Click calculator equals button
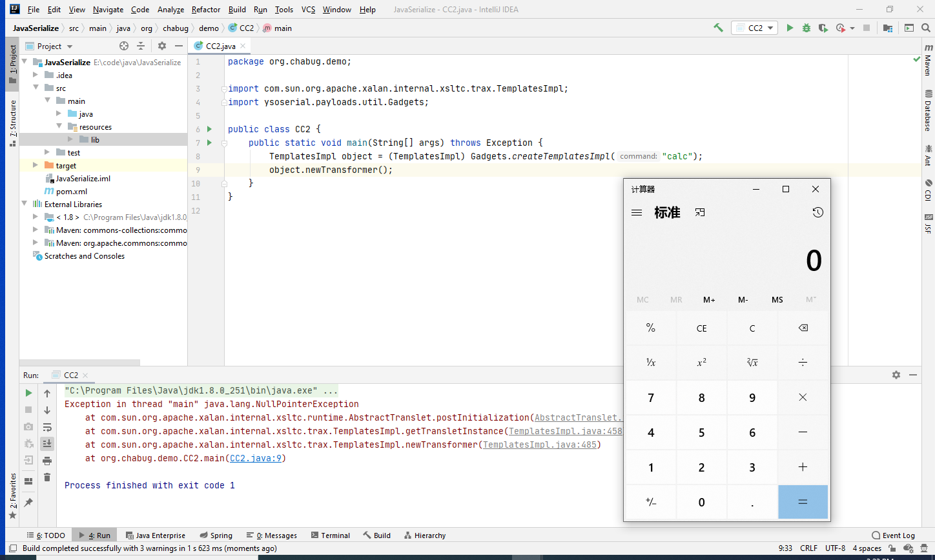 (803, 502)
